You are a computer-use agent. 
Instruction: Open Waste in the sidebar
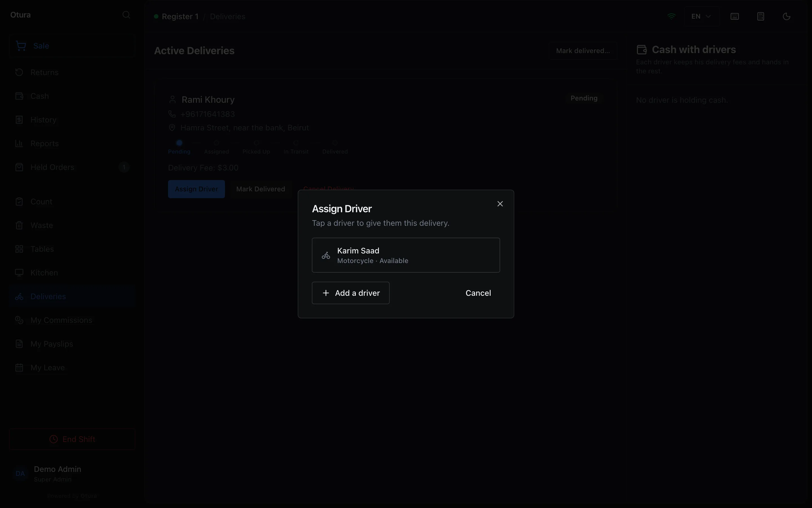[72, 225]
